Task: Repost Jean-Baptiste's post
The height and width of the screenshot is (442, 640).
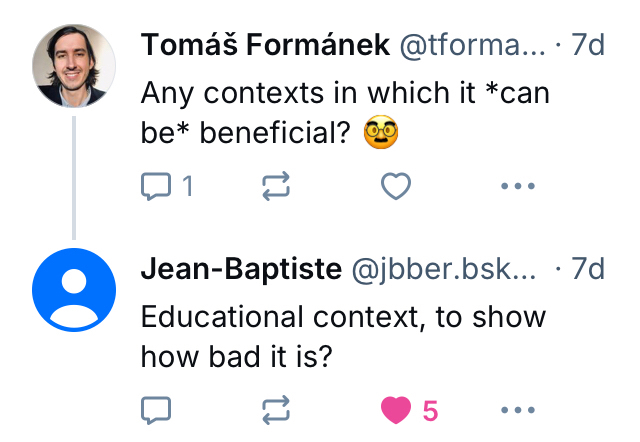Action: (x=277, y=410)
